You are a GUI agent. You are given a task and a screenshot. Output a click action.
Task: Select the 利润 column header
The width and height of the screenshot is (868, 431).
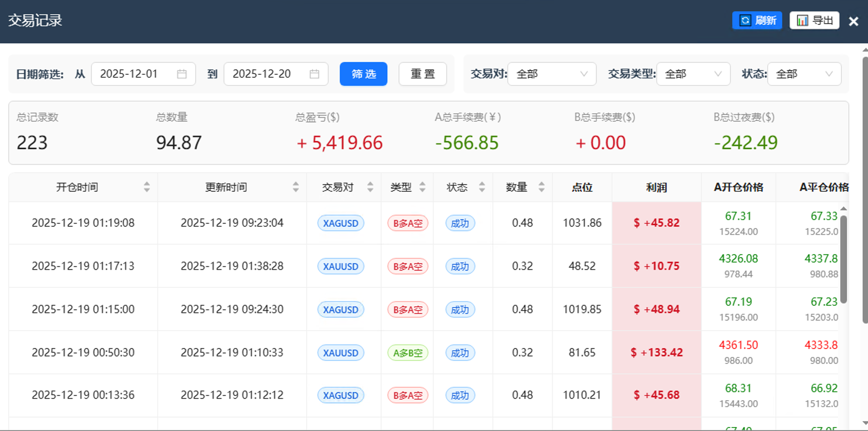click(x=657, y=187)
